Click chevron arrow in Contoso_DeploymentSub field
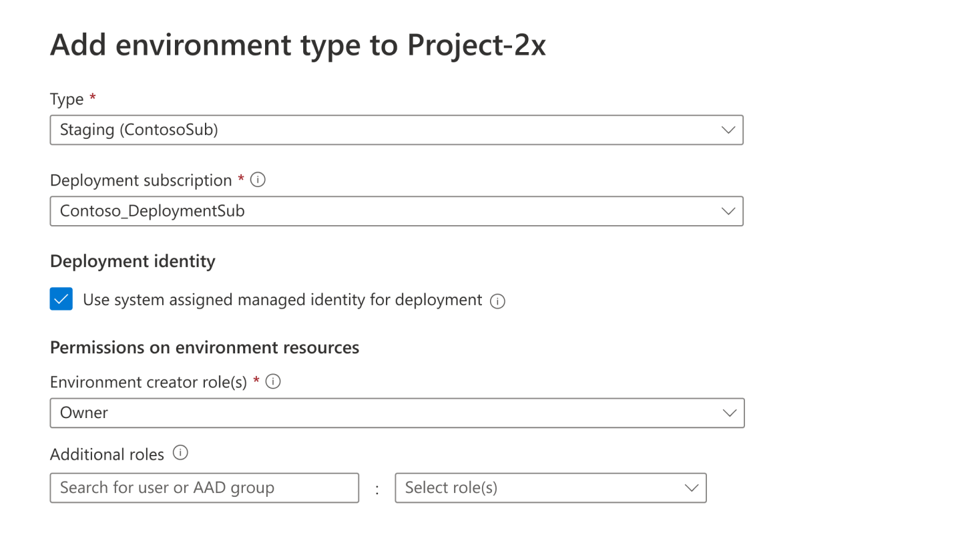This screenshot has width=980, height=553. [x=728, y=211]
